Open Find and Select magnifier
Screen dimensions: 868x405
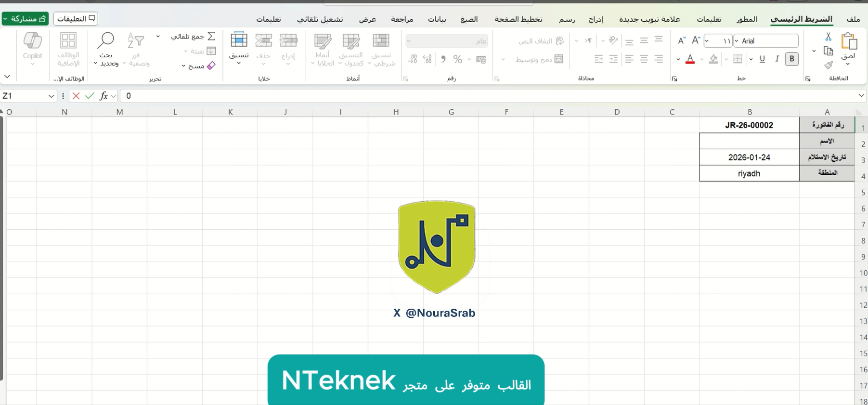pos(105,41)
